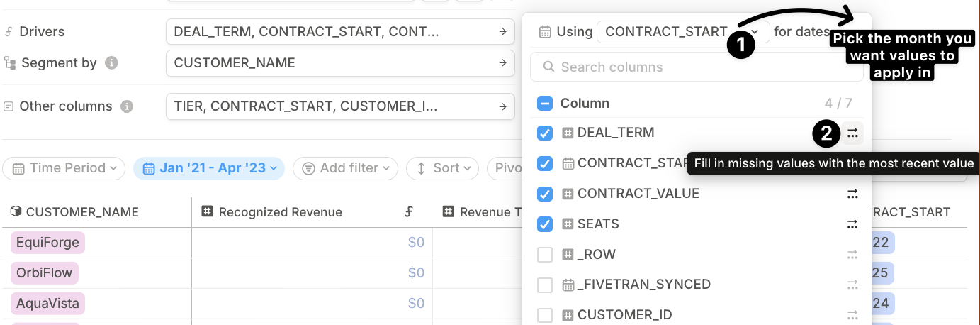Click formula icon in Recognized Revenue header

click(409, 211)
